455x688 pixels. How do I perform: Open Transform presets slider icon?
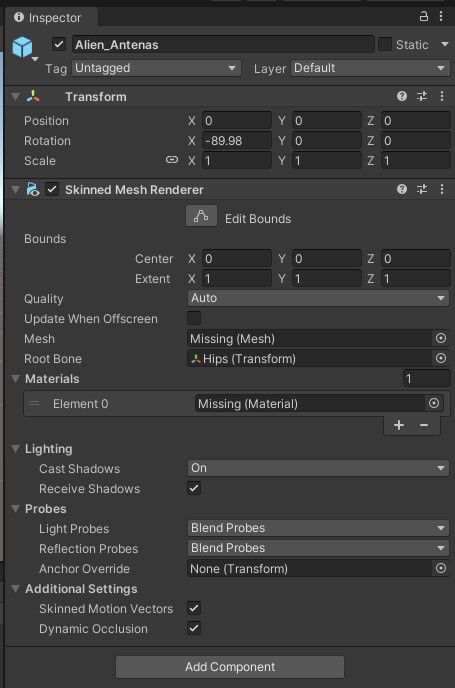coord(422,96)
